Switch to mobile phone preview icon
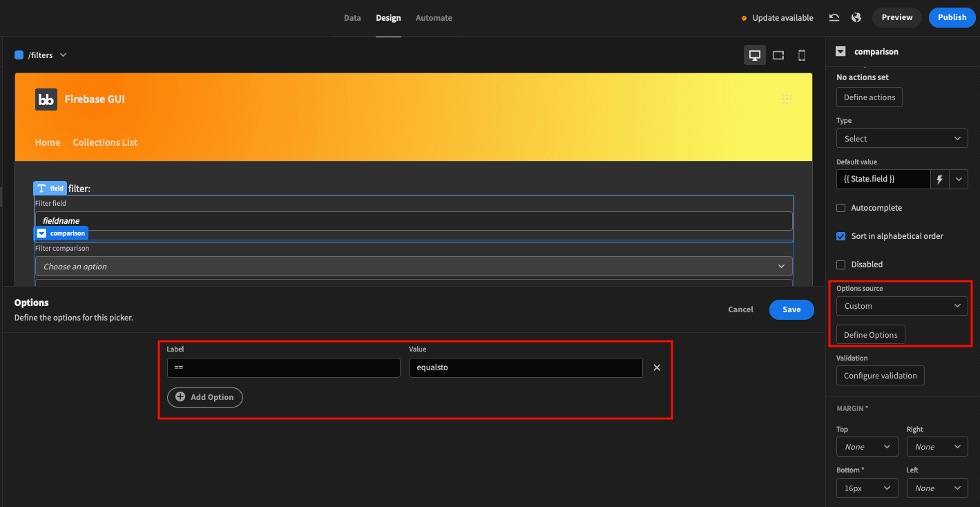This screenshot has height=507, width=980. [x=802, y=55]
